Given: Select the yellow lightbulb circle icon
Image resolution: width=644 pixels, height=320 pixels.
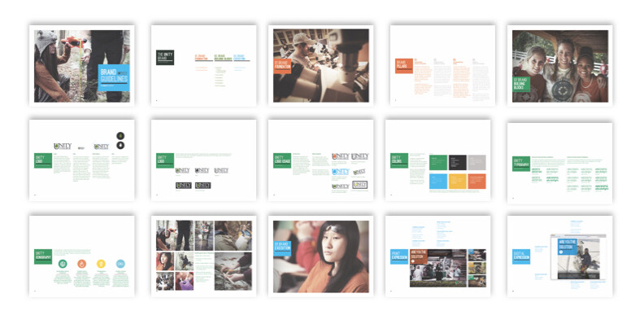Looking at the screenshot, I should [x=101, y=264].
